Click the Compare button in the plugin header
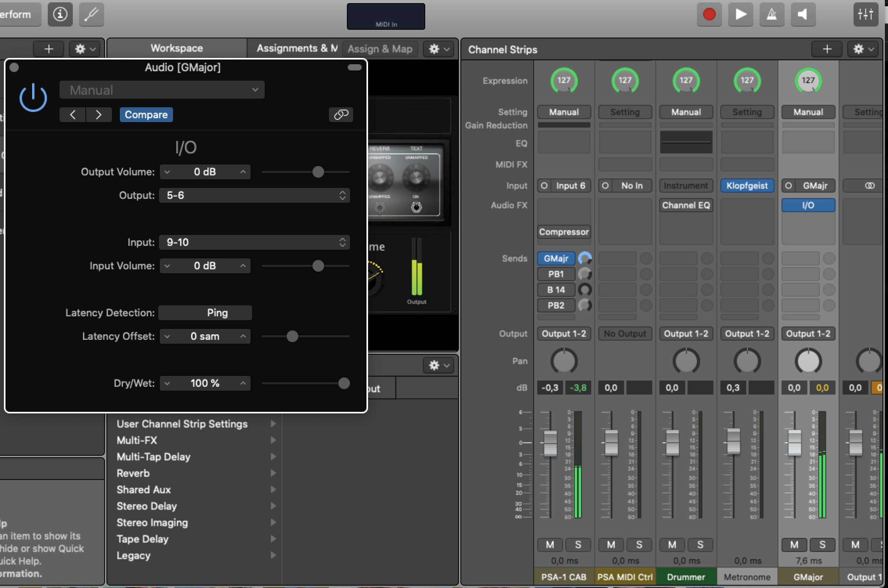The image size is (888, 588). pos(146,114)
